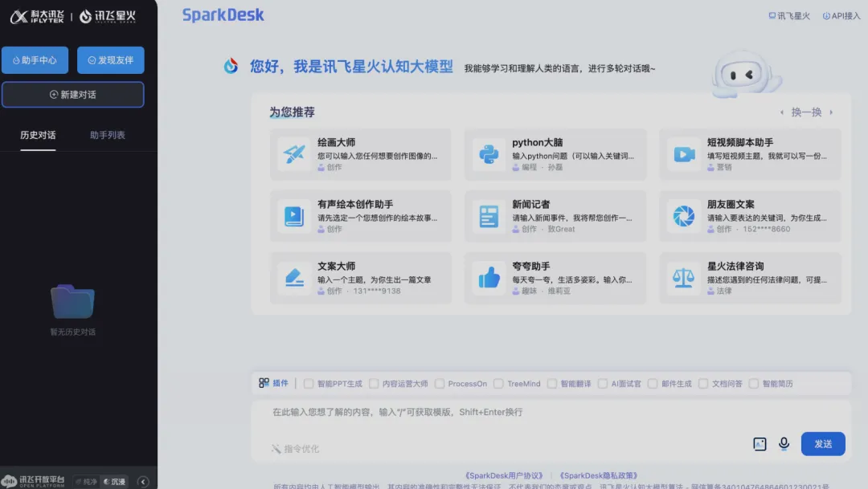868x489 pixels.
Task: Click the 插件 plugin grid icon
Action: tap(264, 383)
